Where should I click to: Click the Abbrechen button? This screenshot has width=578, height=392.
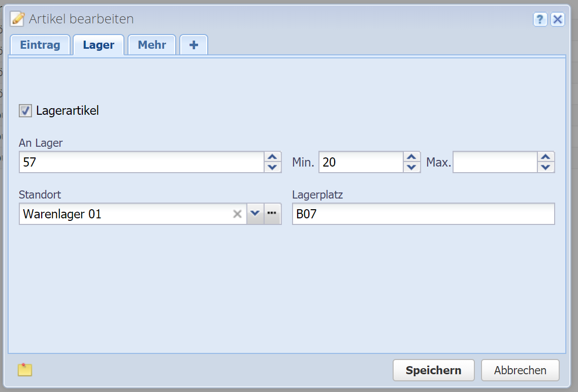[x=520, y=370]
